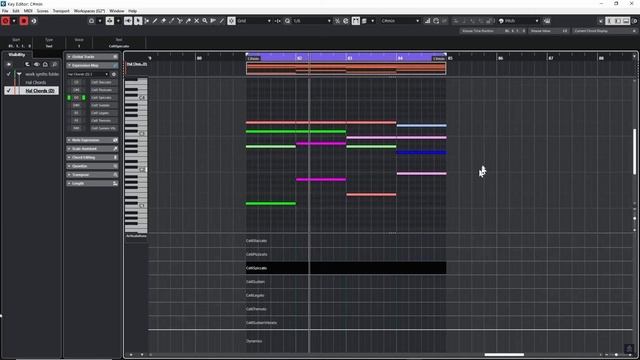The height and width of the screenshot is (360, 640).
Task: Toggle Solo Editor red button
Action: coord(5,21)
